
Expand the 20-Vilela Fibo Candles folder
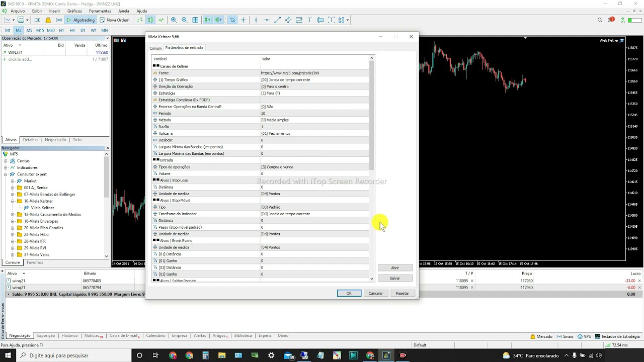coord(13,228)
